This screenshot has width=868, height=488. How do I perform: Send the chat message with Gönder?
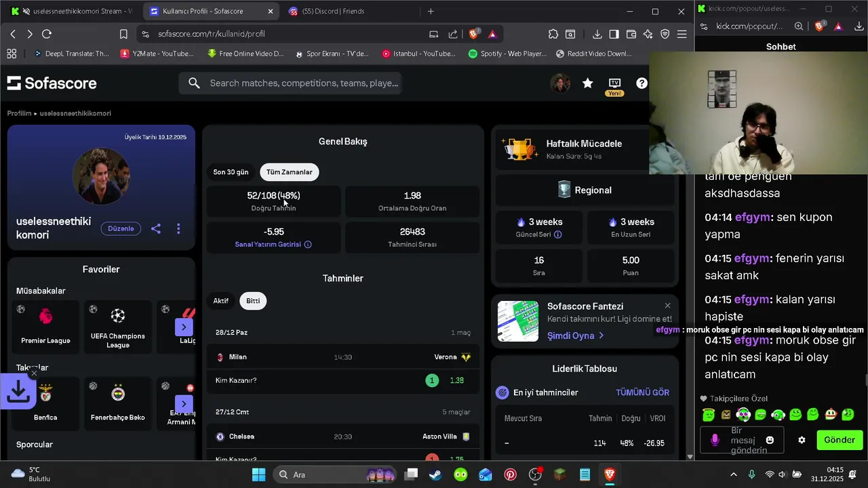coord(840,440)
